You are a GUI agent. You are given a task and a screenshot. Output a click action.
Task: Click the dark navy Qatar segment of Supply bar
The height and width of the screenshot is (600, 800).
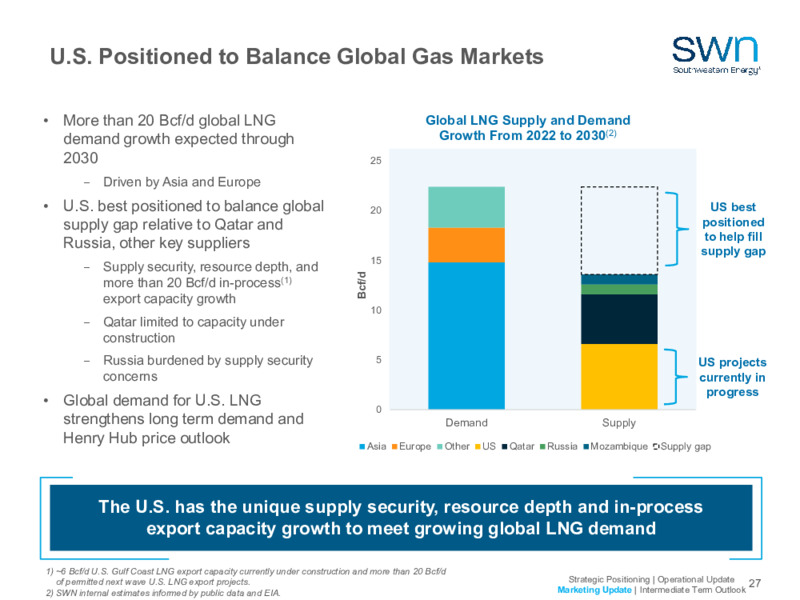pyautogui.click(x=619, y=319)
